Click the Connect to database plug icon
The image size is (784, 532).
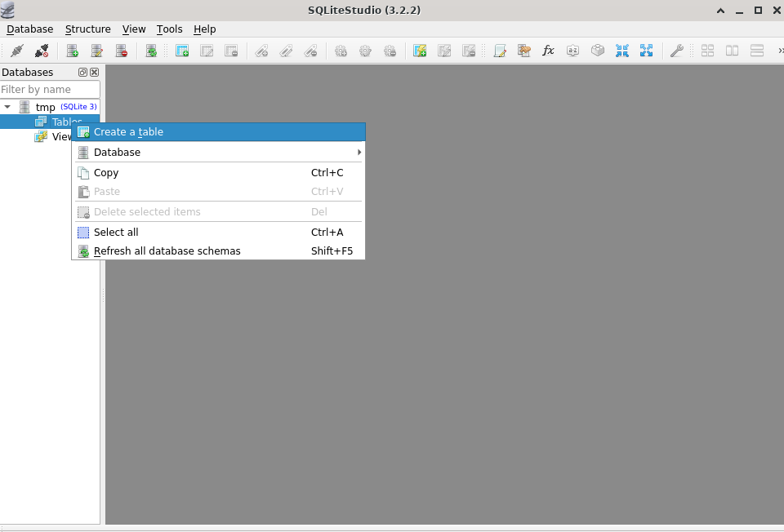coord(17,51)
